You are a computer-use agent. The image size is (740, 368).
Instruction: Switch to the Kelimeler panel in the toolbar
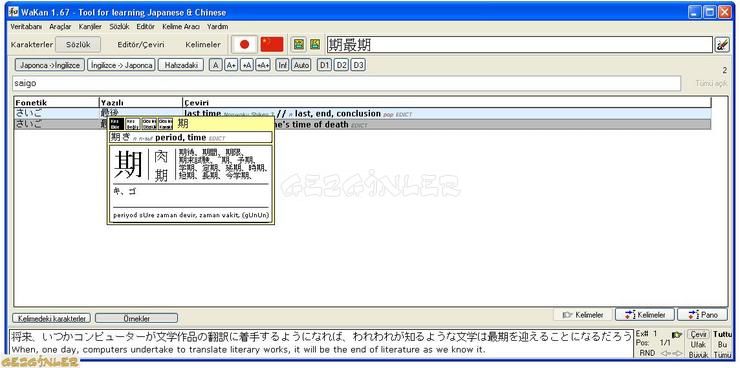pyautogui.click(x=203, y=45)
